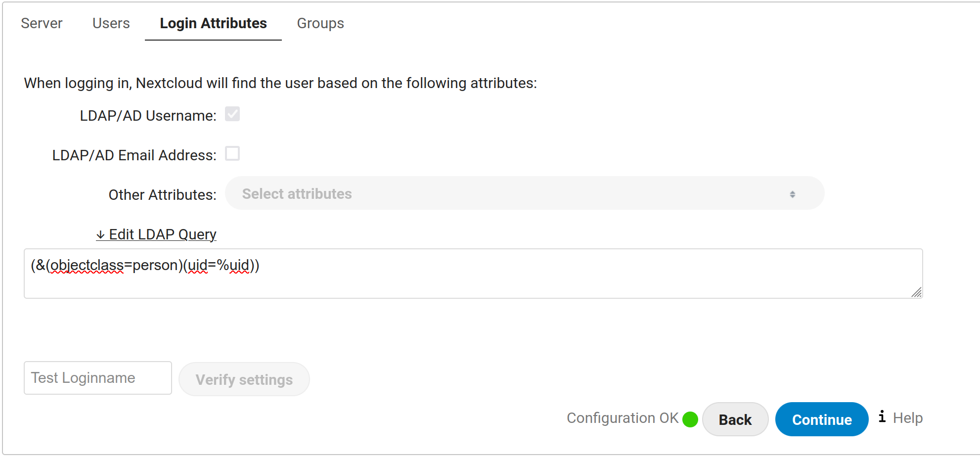Collapse the Edit LDAP Query section
Image resolution: width=980 pixels, height=462 pixels.
[156, 234]
